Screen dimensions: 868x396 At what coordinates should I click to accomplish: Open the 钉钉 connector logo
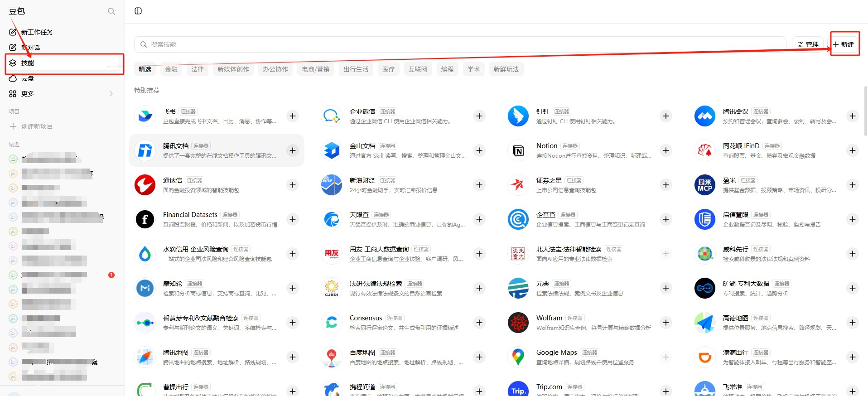518,116
